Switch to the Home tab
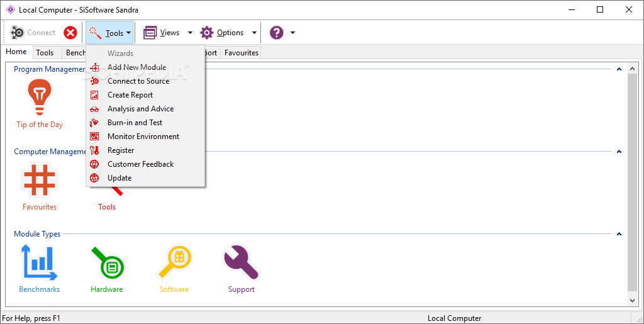This screenshot has height=324, width=644. click(x=16, y=52)
